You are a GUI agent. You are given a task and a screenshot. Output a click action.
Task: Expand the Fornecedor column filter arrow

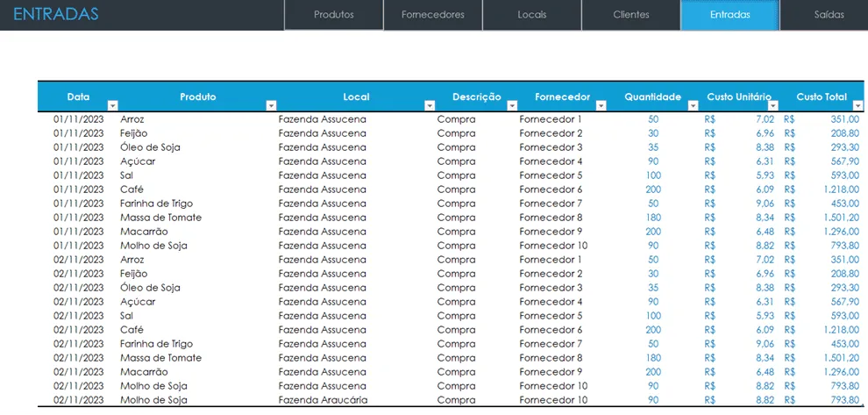point(601,106)
